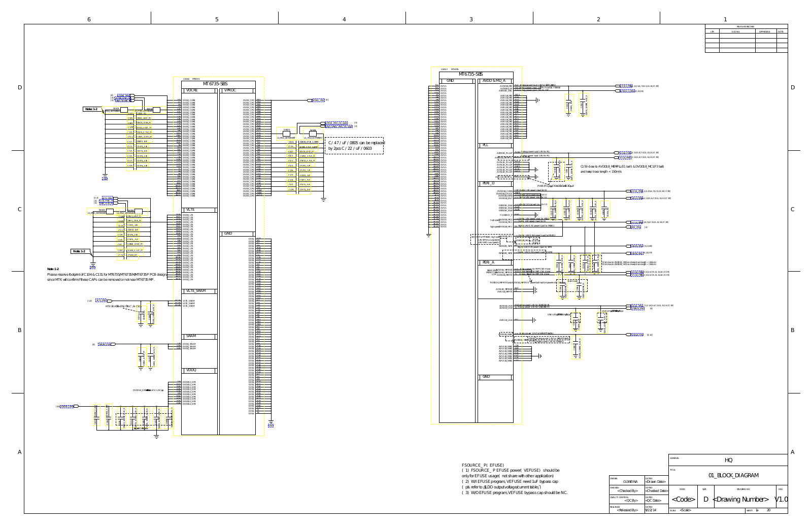Click the VCORE section header
The height and width of the screenshot is (526, 812).
(192, 90)
